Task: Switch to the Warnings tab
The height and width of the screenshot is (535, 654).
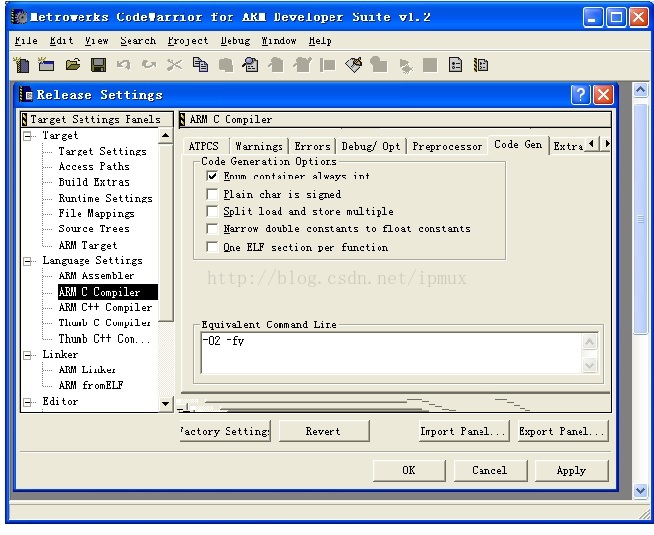Action: point(259,146)
